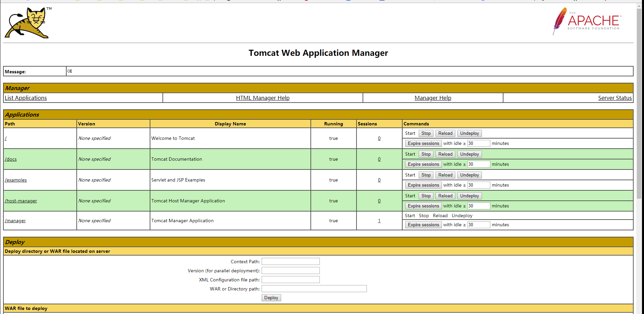Edit idle minutes field for /manager
644x314 pixels.
point(479,225)
